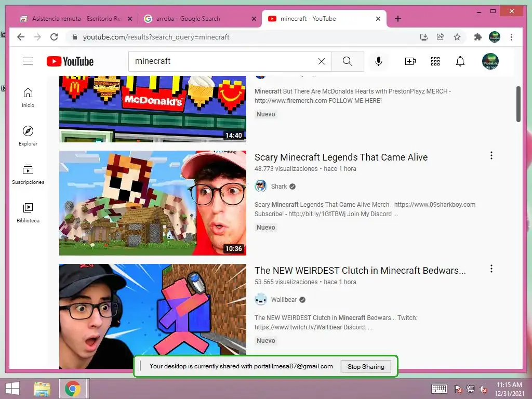
Task: Open Chrome three-dot menu
Action: click(511, 37)
